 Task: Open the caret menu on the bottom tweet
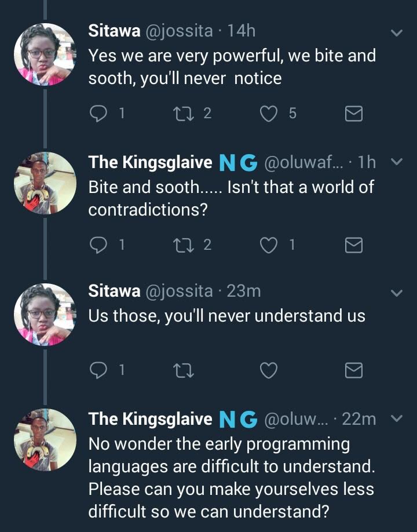[x=396, y=419]
